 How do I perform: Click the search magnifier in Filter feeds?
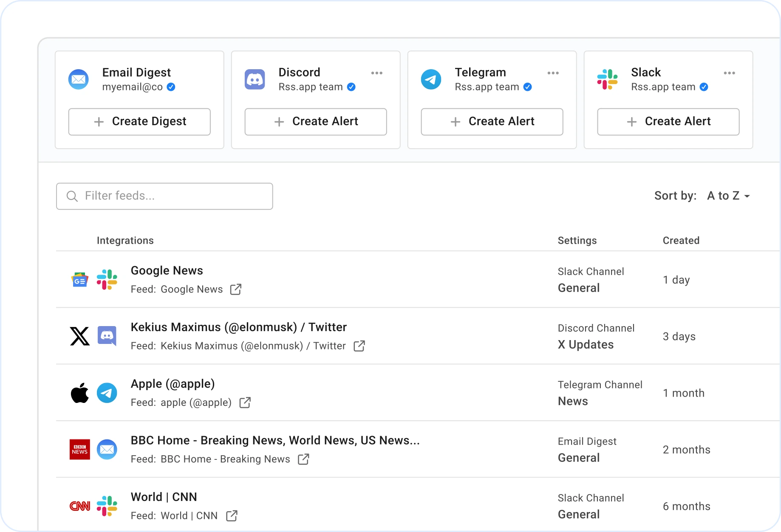click(72, 196)
